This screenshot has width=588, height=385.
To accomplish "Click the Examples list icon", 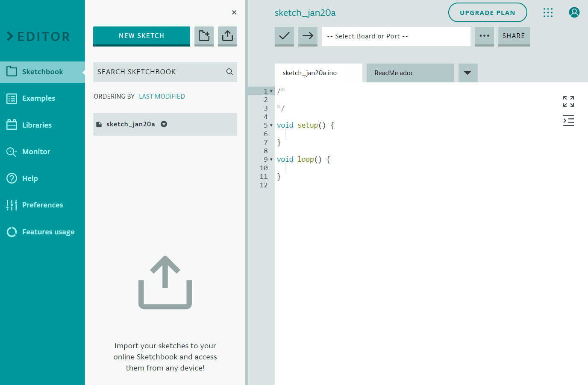I will [x=12, y=99].
